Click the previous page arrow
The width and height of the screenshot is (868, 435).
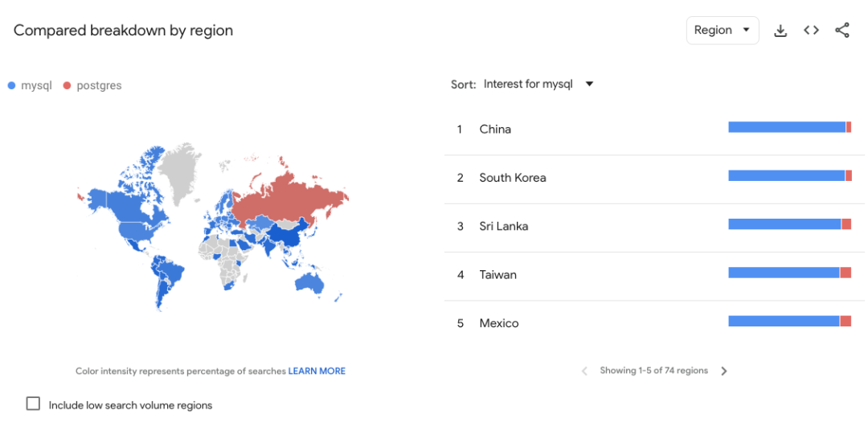[584, 371]
